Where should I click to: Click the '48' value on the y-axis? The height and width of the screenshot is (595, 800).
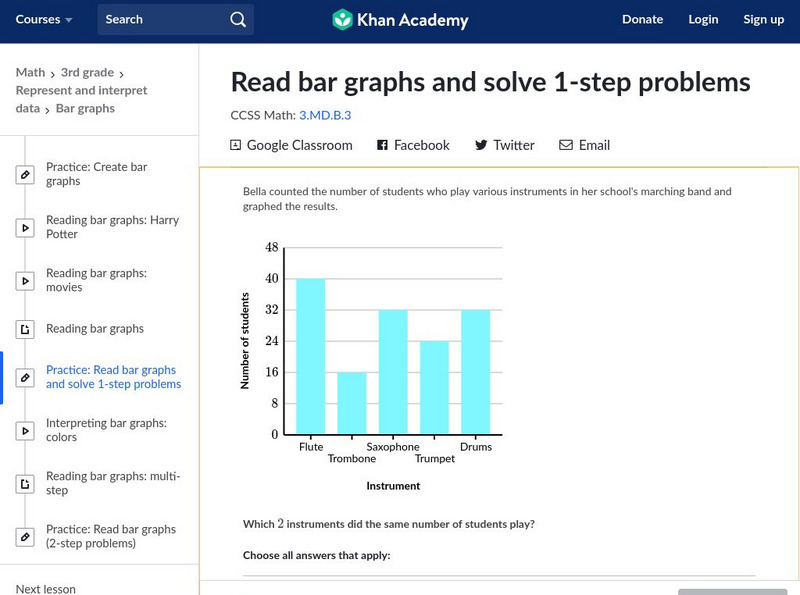[x=272, y=247]
